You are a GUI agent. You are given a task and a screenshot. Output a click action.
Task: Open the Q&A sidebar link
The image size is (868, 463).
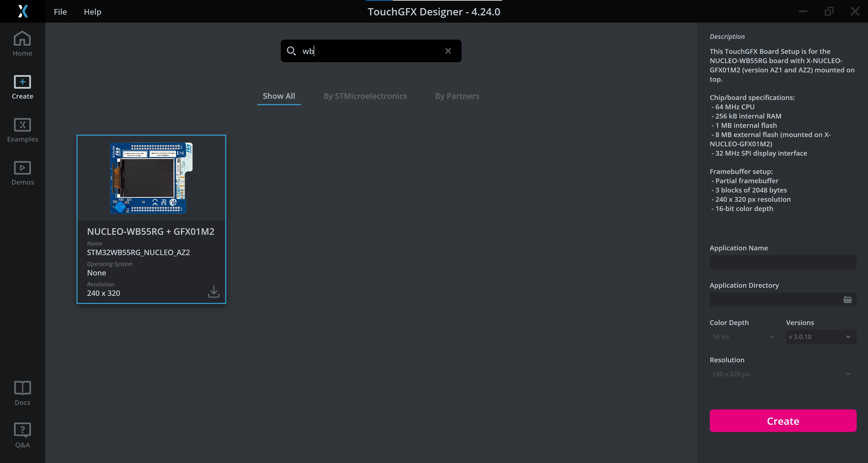22,436
